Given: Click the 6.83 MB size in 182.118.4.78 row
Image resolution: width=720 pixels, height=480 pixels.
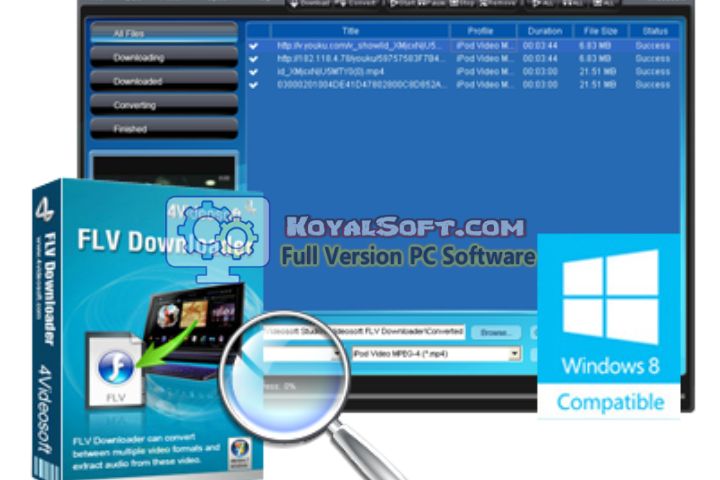Looking at the screenshot, I should [x=595, y=59].
